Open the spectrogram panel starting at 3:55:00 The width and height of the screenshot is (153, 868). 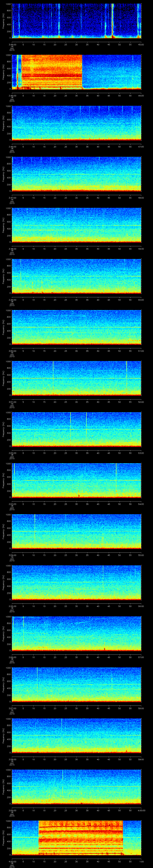click(x=76, y=582)
